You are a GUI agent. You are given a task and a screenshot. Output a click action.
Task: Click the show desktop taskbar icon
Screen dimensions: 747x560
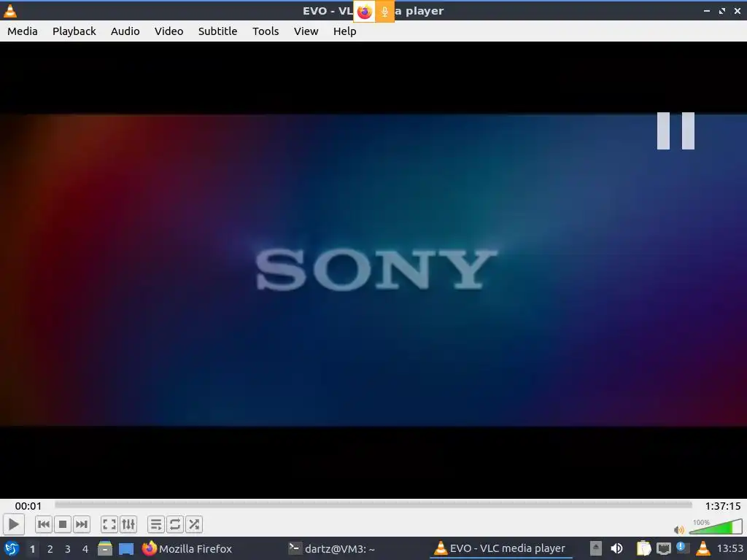(x=126, y=549)
